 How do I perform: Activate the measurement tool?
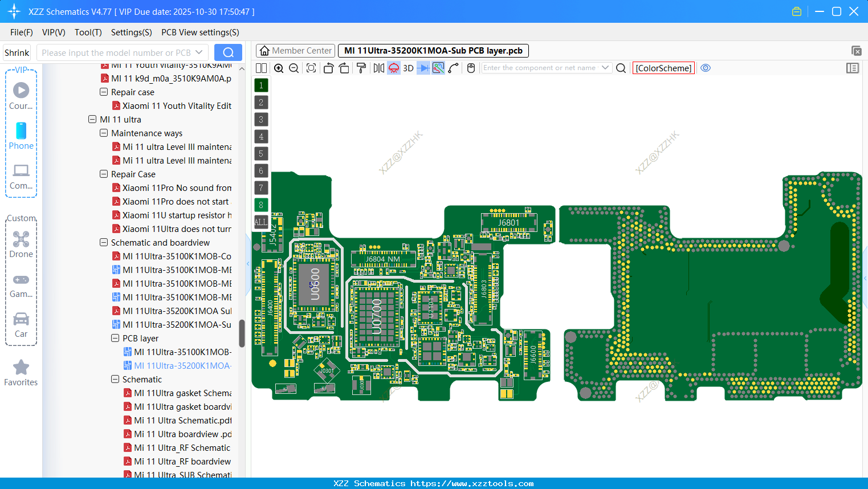(438, 68)
